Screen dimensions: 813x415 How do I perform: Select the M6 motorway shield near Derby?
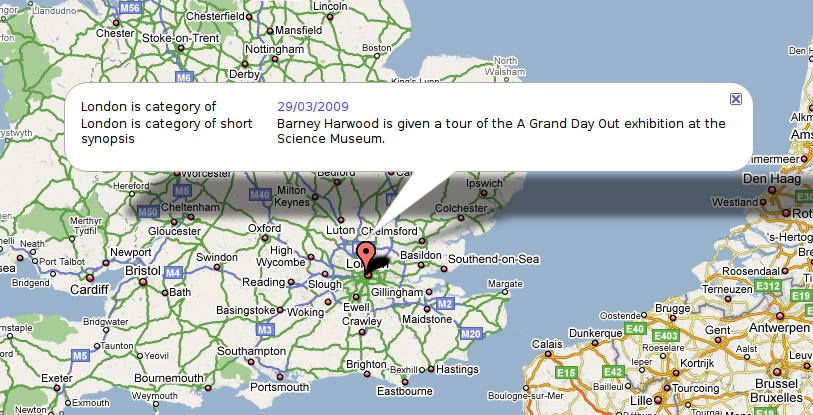click(184, 77)
